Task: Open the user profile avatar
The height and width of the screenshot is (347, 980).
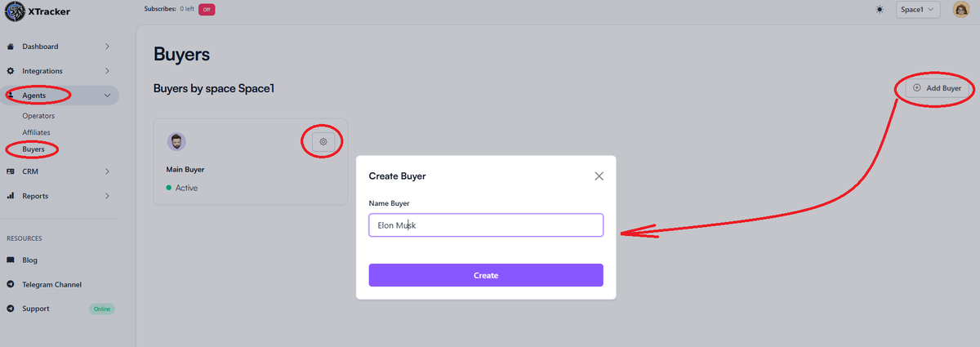Action: (x=960, y=10)
